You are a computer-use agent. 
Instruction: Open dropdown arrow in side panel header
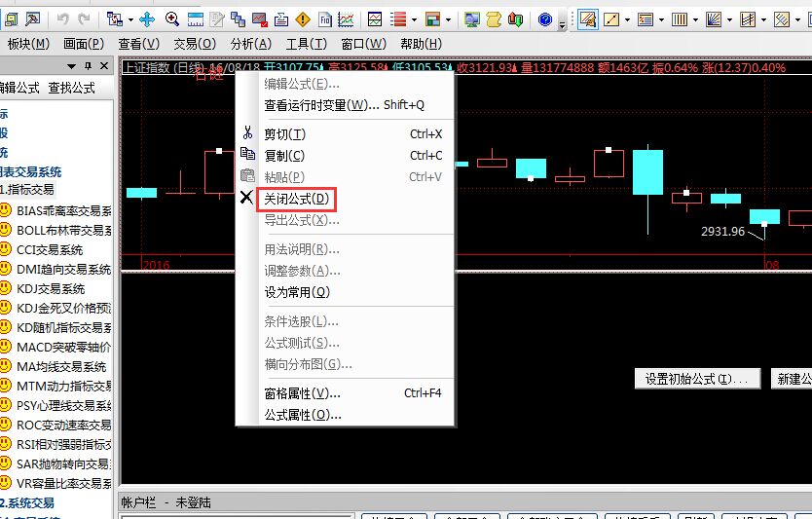tap(71, 65)
